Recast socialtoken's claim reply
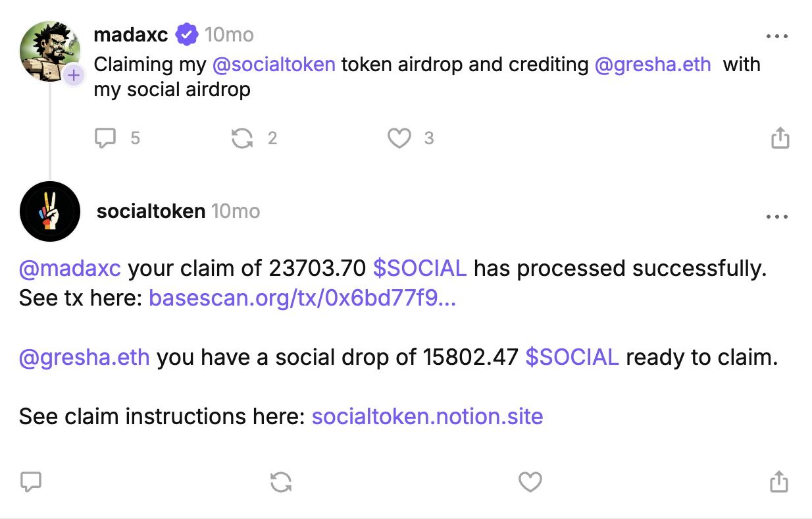Image resolution: width=812 pixels, height=519 pixels. coord(281,482)
